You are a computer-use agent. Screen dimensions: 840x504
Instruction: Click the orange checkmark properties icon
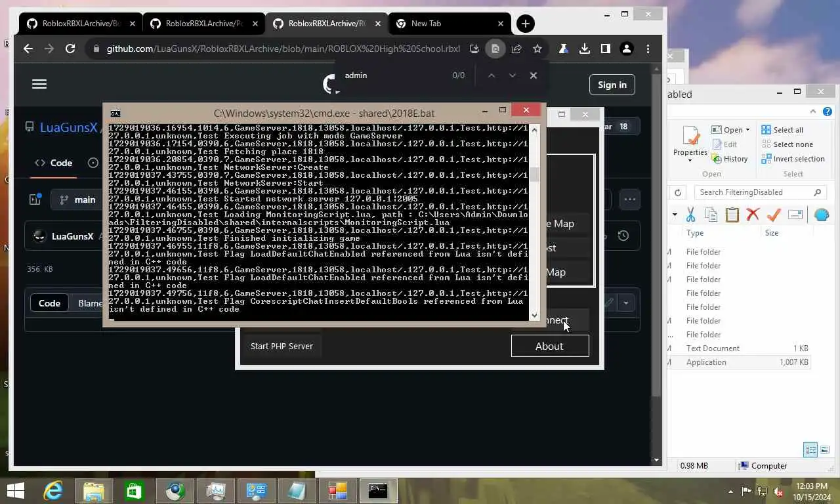coord(774,215)
